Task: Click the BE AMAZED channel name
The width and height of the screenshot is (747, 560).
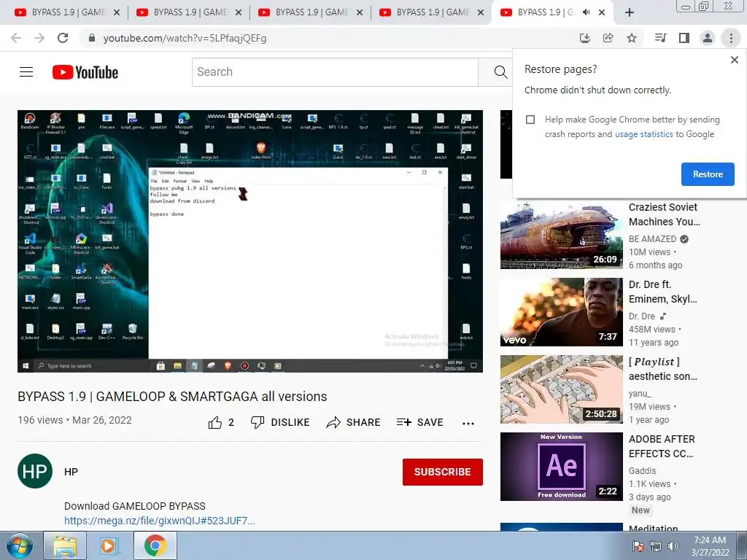Action: pyautogui.click(x=652, y=239)
